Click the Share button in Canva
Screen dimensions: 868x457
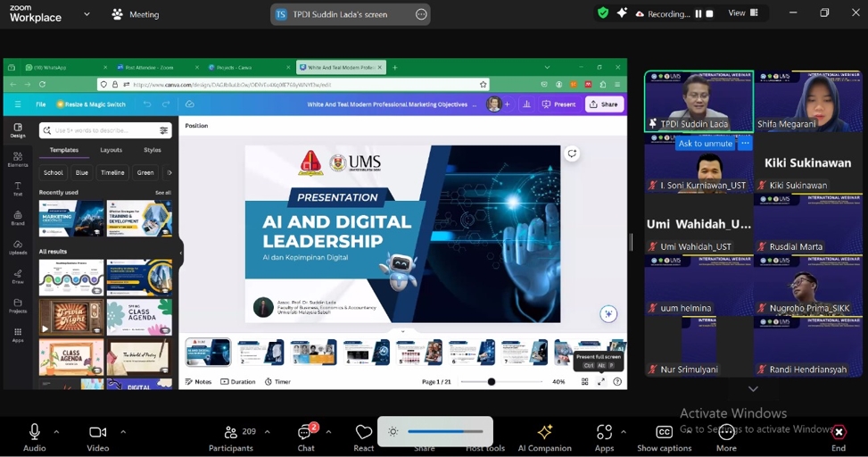[604, 104]
